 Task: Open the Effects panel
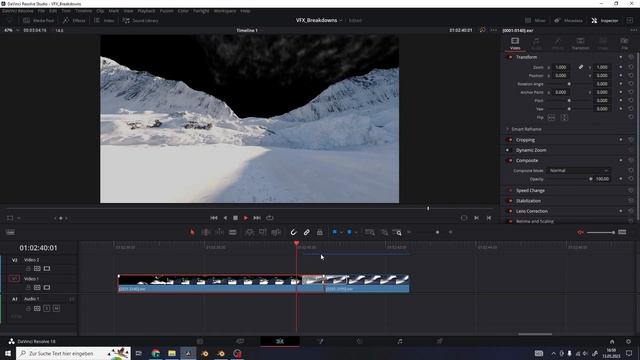pyautogui.click(x=74, y=20)
